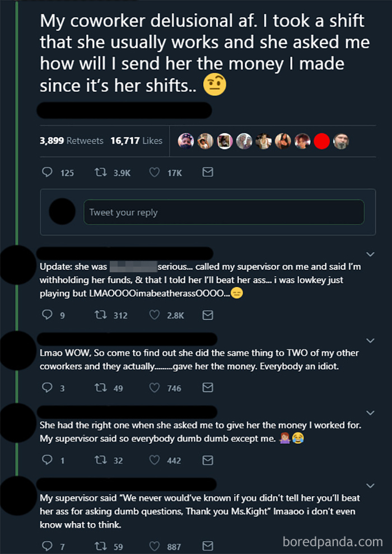Click the reply bubble showing 9 replies
392x554 pixels.
48,315
